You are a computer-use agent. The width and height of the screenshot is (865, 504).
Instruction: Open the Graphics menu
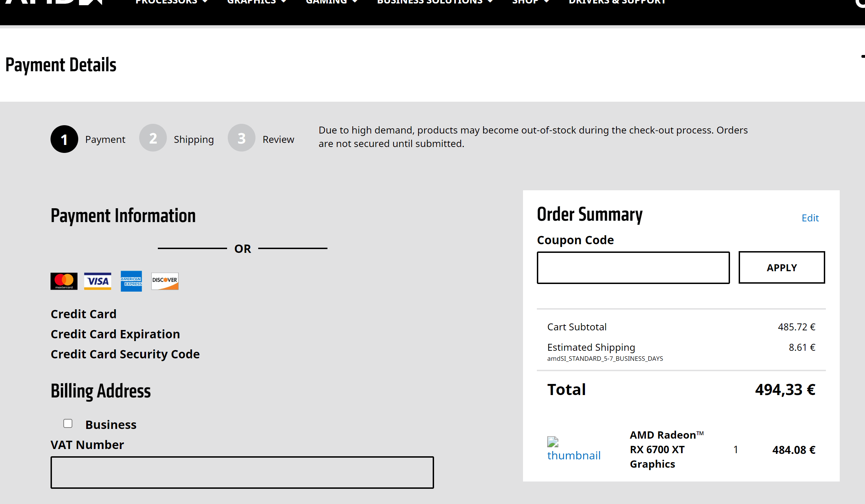point(256,2)
